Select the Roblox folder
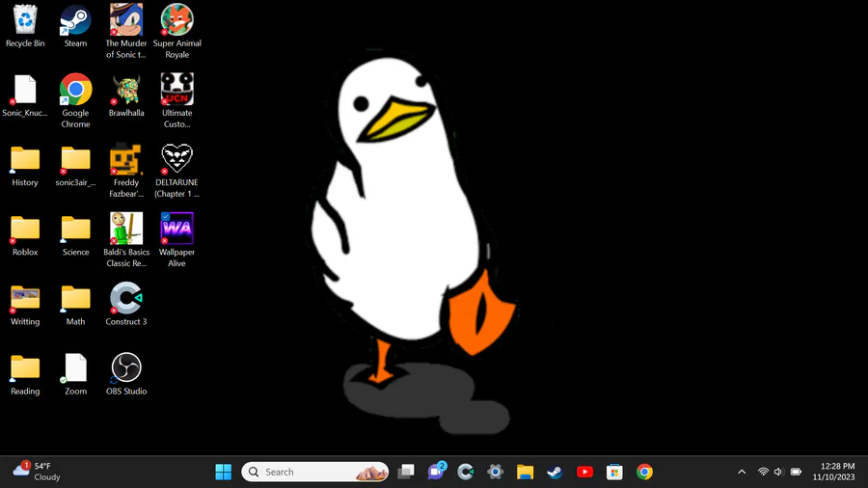The height and width of the screenshot is (488, 868). (x=25, y=235)
